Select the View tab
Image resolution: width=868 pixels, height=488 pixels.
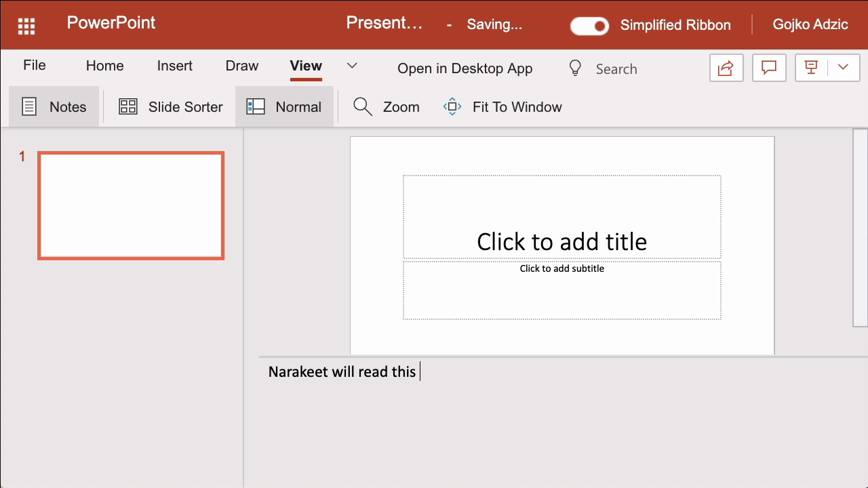click(306, 66)
